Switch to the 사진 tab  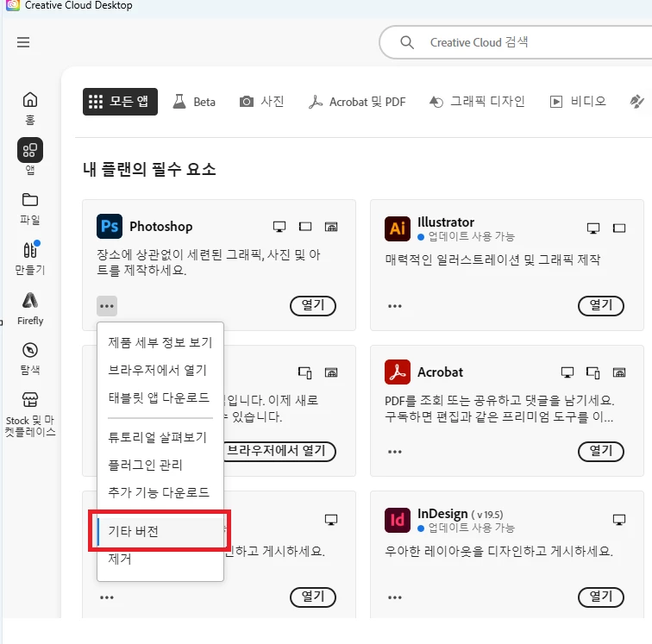[x=261, y=102]
